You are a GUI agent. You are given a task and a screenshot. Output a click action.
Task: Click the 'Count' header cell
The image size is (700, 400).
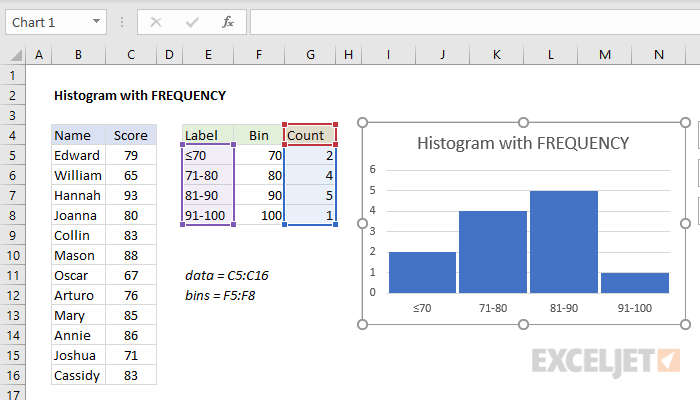[x=310, y=135]
